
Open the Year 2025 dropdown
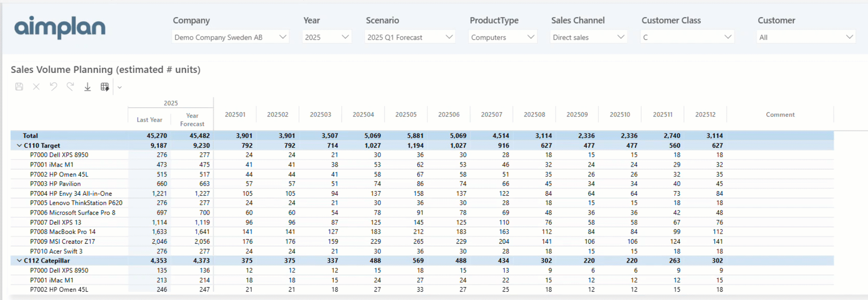coord(326,37)
